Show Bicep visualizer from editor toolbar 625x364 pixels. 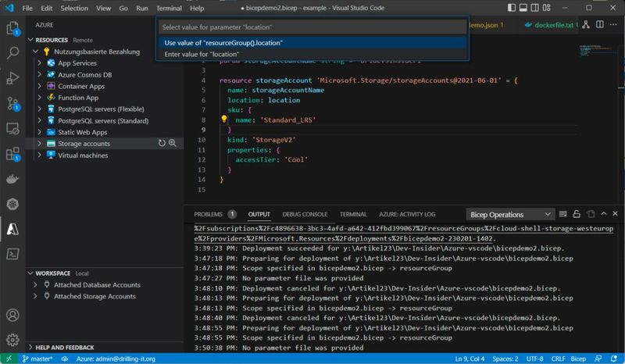pos(585,25)
